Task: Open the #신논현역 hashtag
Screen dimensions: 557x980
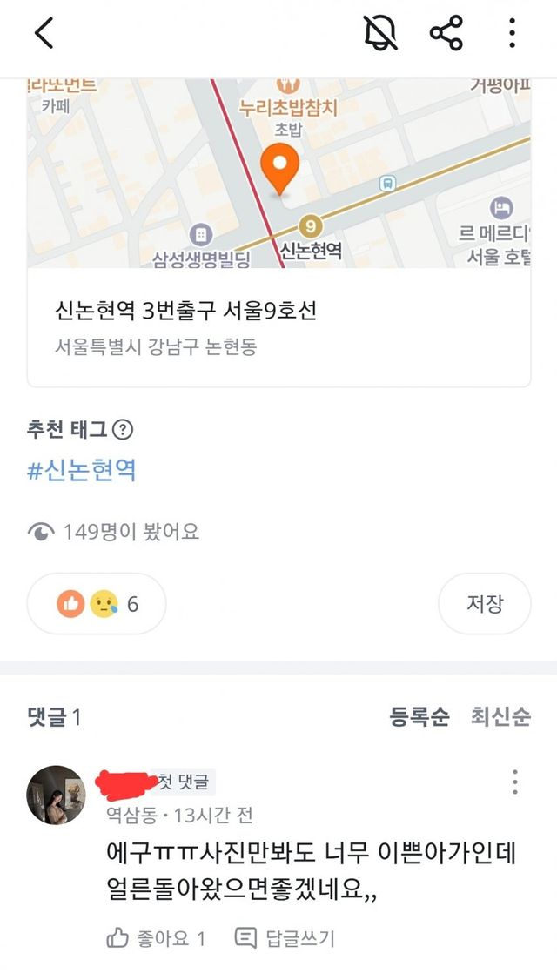Action: click(82, 471)
